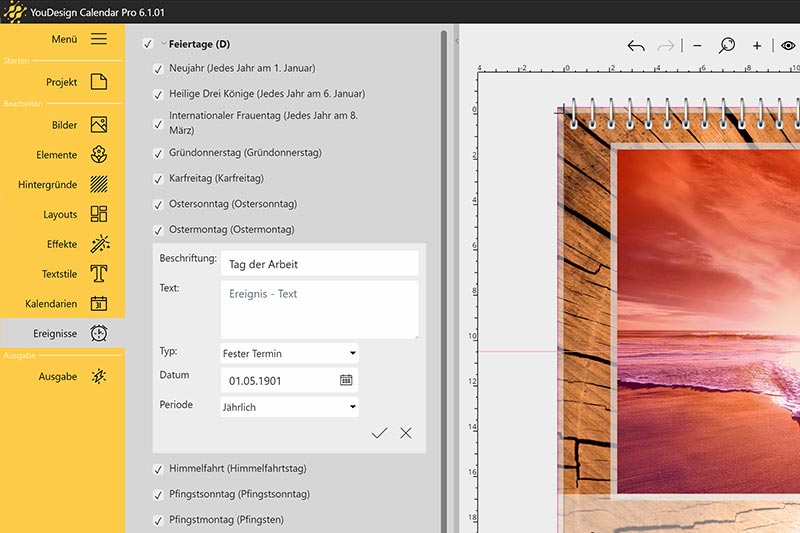Open the Elemente flower icon
The image size is (800, 533).
pos(98,155)
